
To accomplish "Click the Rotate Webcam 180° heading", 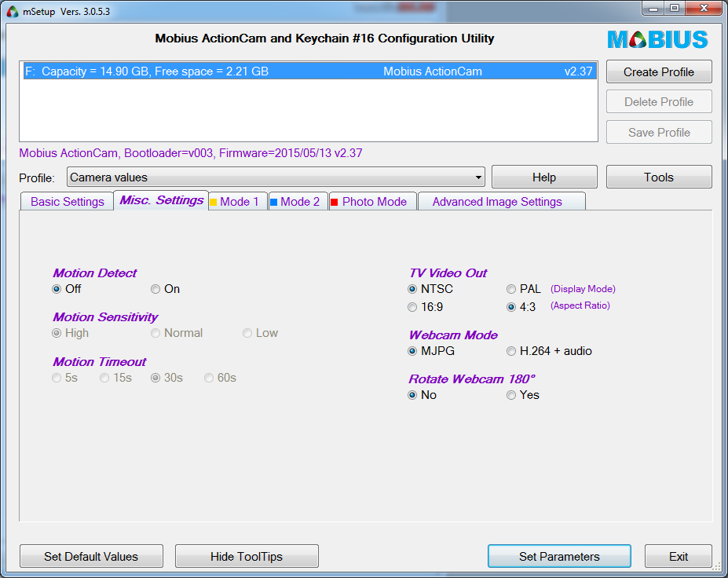I will click(x=472, y=379).
